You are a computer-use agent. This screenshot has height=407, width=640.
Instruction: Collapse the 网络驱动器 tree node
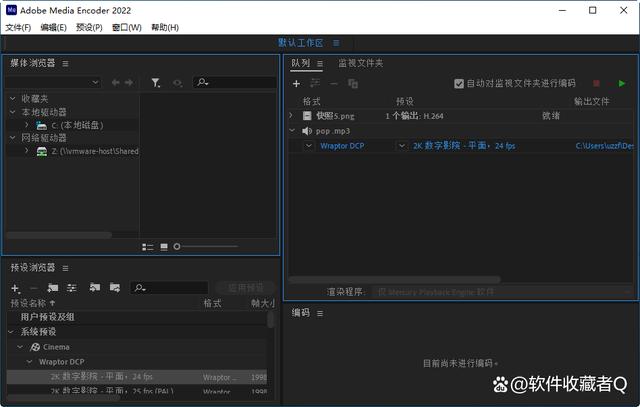tap(13, 138)
